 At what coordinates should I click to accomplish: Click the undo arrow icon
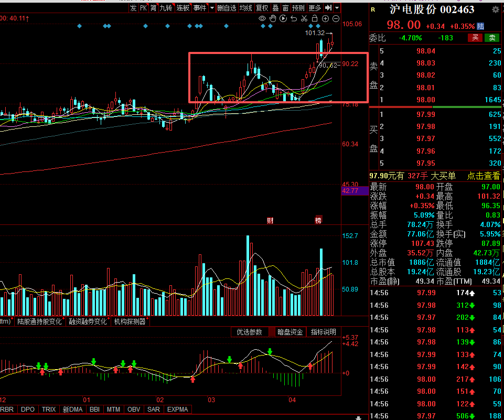pos(294,19)
